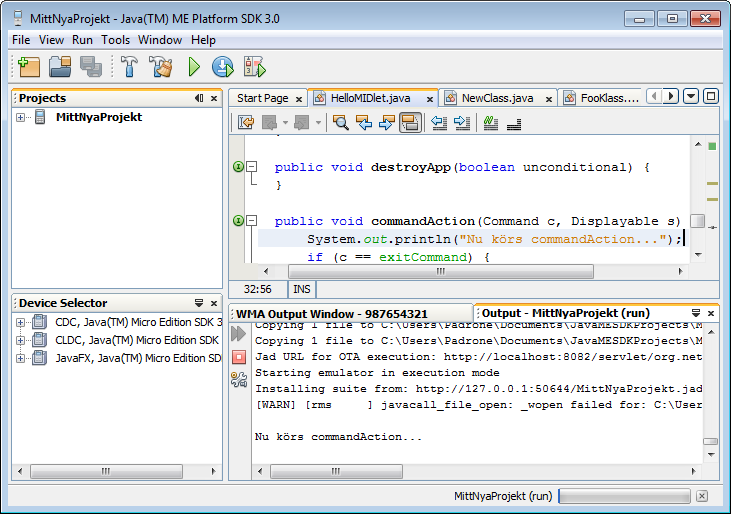Minimize the Projects panel

tap(199, 98)
